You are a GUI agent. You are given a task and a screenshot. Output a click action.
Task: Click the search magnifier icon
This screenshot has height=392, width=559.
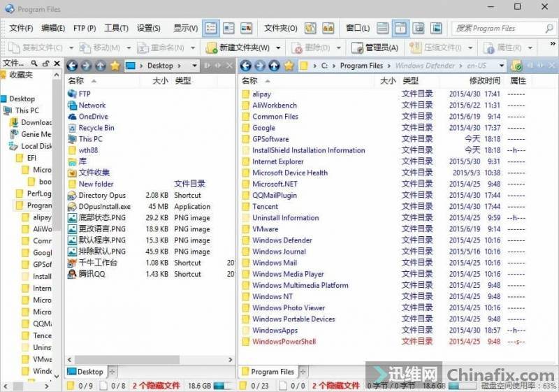coord(549,28)
